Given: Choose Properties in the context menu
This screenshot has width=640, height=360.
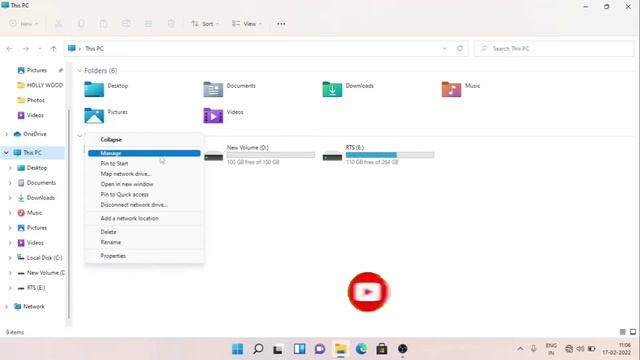Looking at the screenshot, I should (144, 256).
